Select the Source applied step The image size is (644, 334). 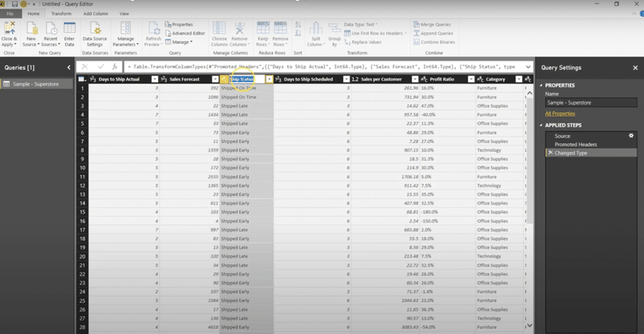pos(591,136)
